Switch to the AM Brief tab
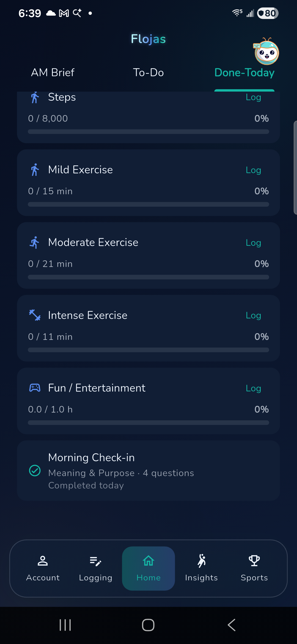297x644 pixels. coord(53,73)
